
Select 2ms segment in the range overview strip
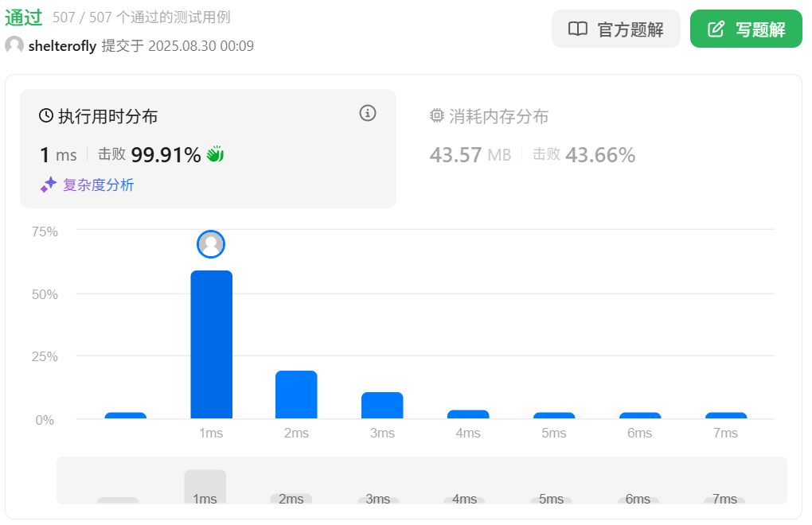coord(291,499)
